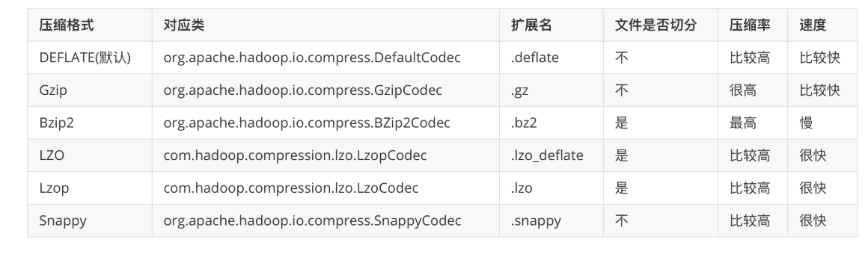Screen dimensions: 868x269
Task: Select the DefaultCodec class name text
Action: pos(312,58)
